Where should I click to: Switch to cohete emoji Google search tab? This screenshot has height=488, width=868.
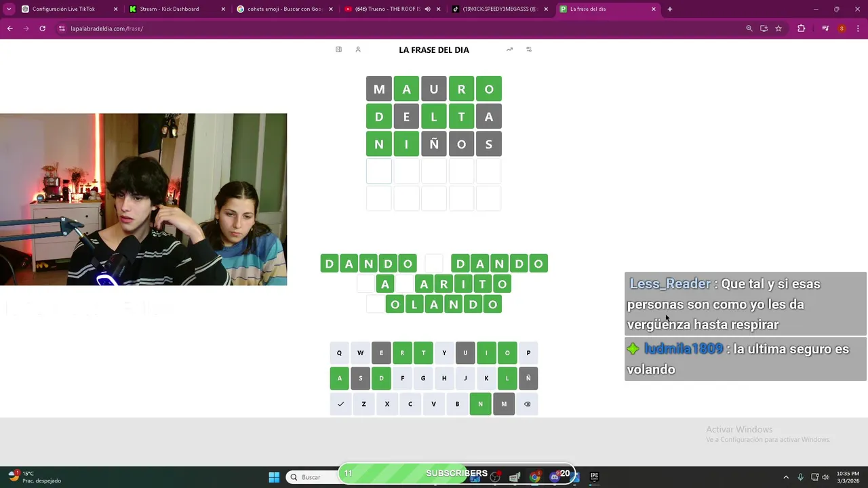coord(285,9)
